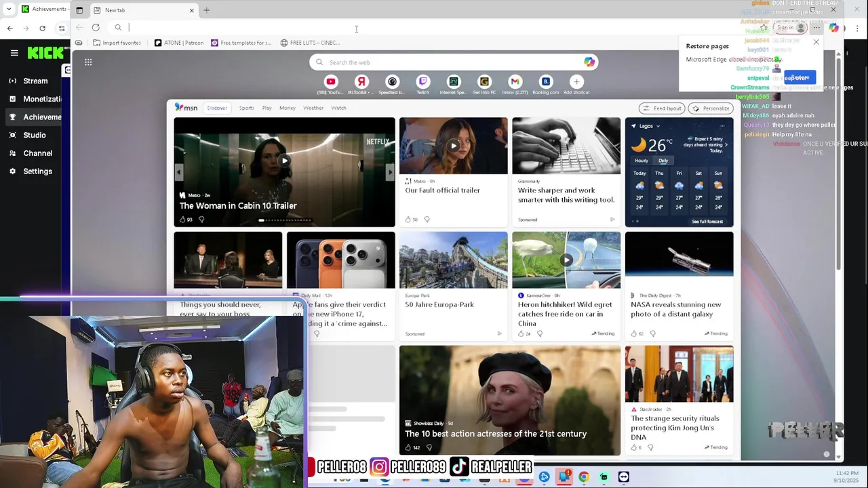Open Monetization in Kick sidebar
The height and width of the screenshot is (488, 868).
point(34,99)
